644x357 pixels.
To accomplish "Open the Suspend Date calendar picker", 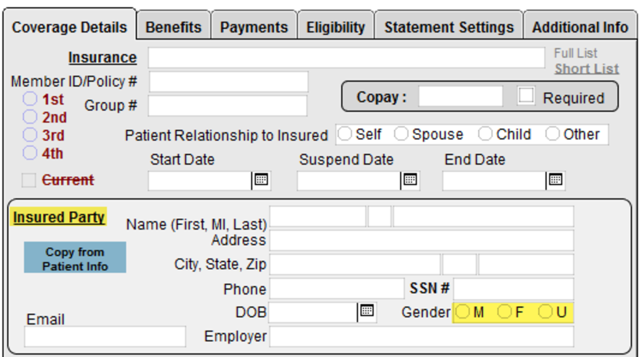I will (410, 180).
